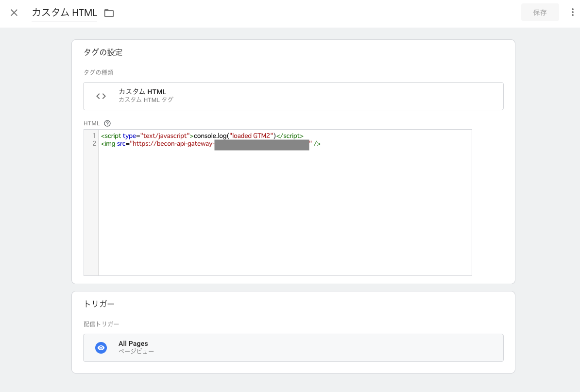Select the カスタム HTML tag type box
The height and width of the screenshot is (392, 580).
(293, 96)
